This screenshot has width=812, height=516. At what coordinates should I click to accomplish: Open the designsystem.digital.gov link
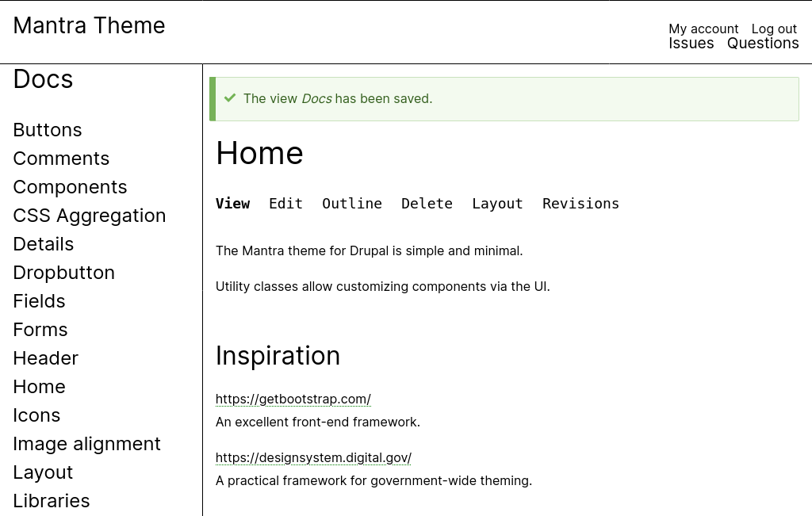pos(312,457)
